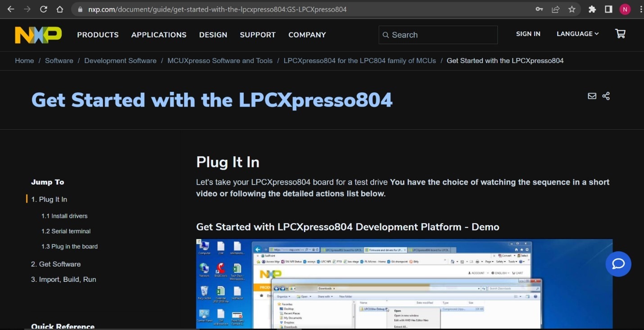This screenshot has height=330, width=644.
Task: Click the SIGN IN link
Action: 528,34
